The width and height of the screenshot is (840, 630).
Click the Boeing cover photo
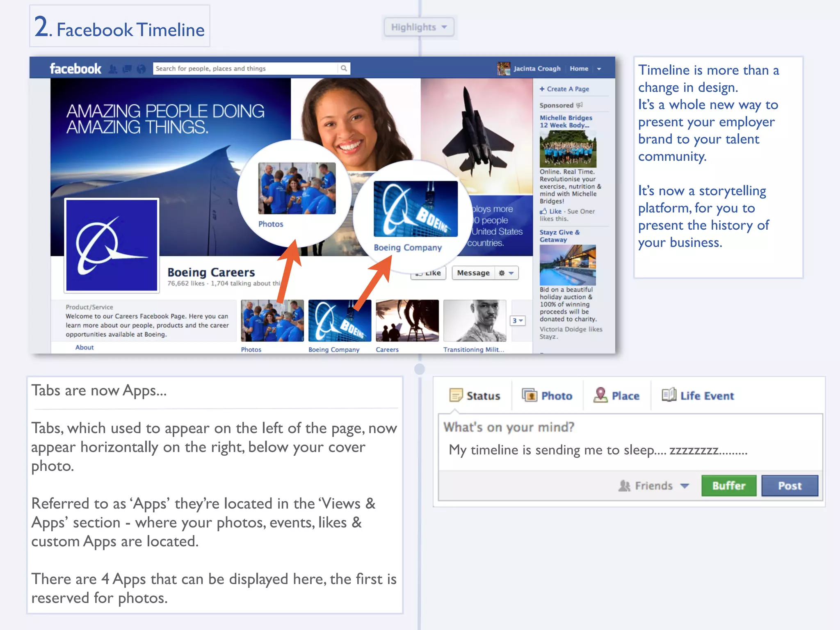[292, 167]
